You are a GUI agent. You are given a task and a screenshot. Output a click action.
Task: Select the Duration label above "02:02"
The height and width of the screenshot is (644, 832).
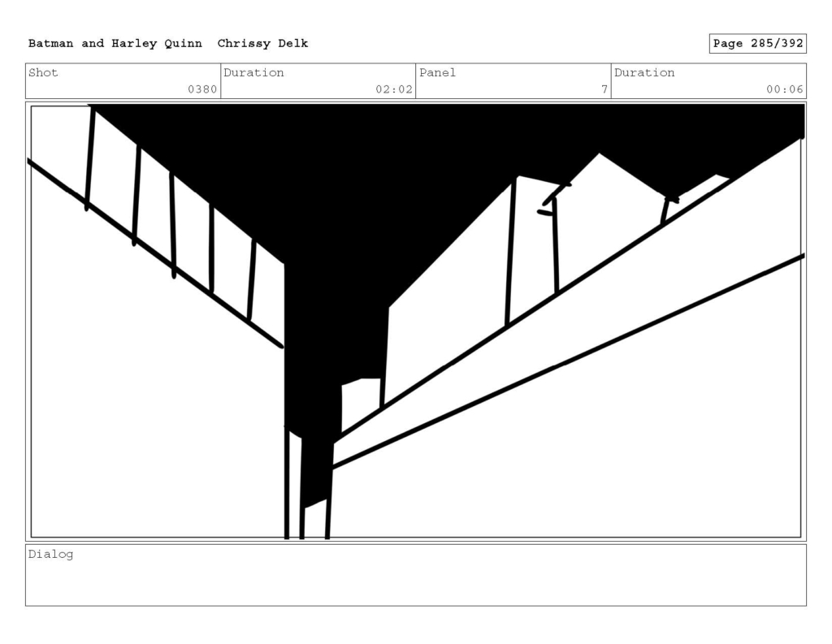(253, 72)
